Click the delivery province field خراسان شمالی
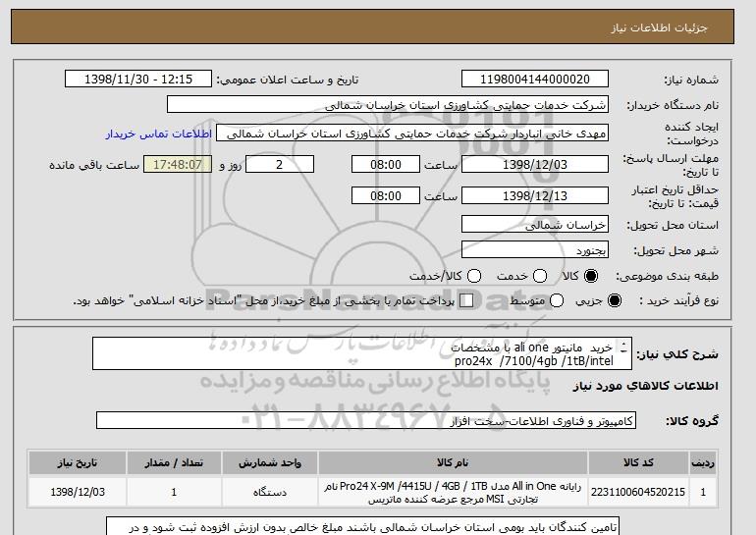The height and width of the screenshot is (535, 756). [x=535, y=225]
